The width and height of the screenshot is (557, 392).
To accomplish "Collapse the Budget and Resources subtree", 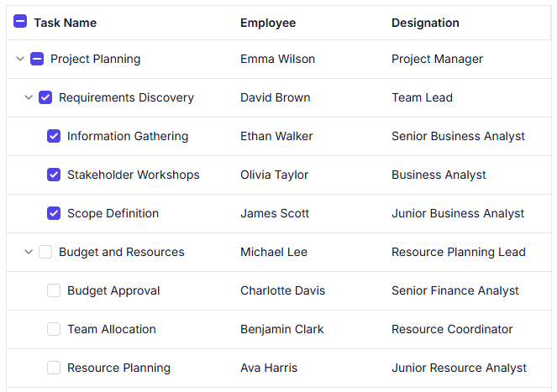I will pyautogui.click(x=29, y=252).
